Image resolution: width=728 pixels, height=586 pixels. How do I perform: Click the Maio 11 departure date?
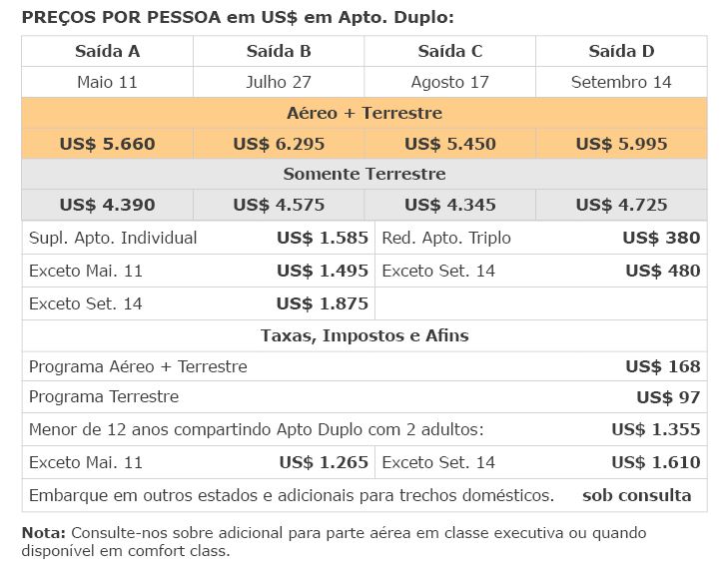(x=107, y=82)
